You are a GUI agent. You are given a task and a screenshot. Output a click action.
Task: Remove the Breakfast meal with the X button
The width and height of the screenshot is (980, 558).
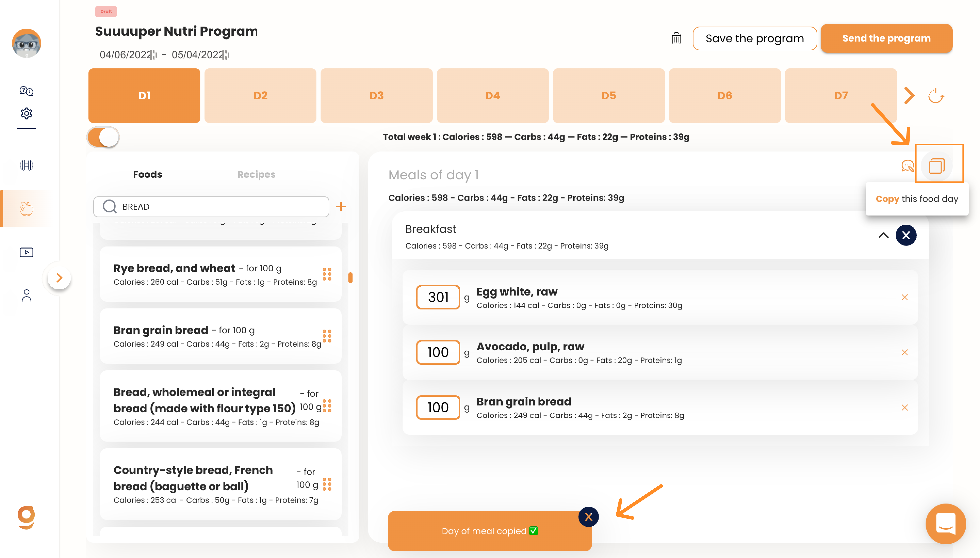pos(905,235)
